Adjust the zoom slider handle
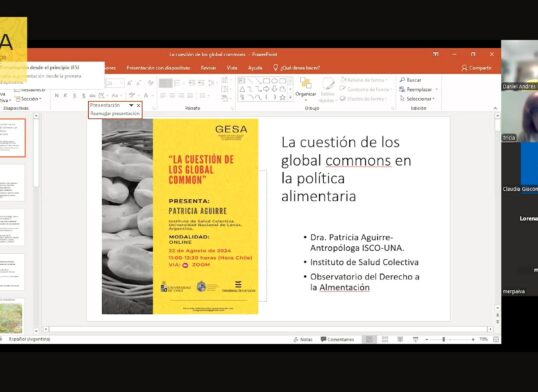Viewport: 538px width, 392px height. [444, 339]
